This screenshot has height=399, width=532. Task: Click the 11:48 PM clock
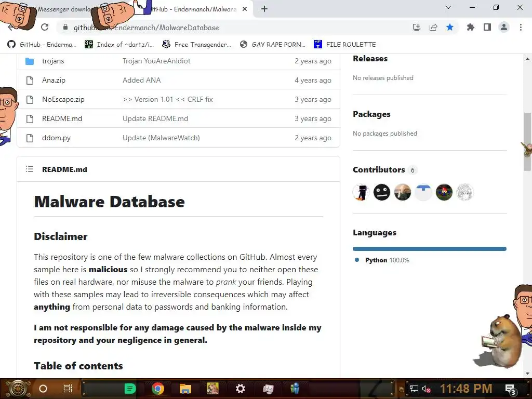466,389
